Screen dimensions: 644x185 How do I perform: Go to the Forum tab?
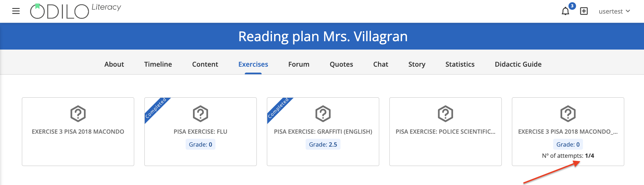coord(299,64)
